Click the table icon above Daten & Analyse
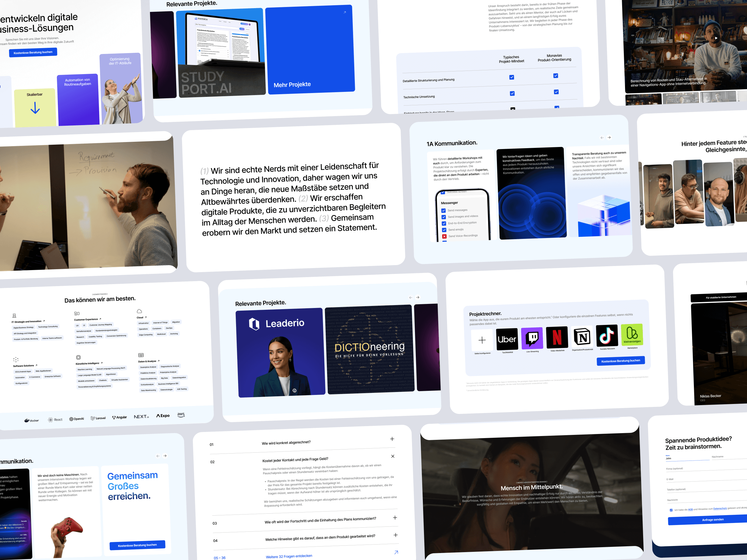 [141, 355]
